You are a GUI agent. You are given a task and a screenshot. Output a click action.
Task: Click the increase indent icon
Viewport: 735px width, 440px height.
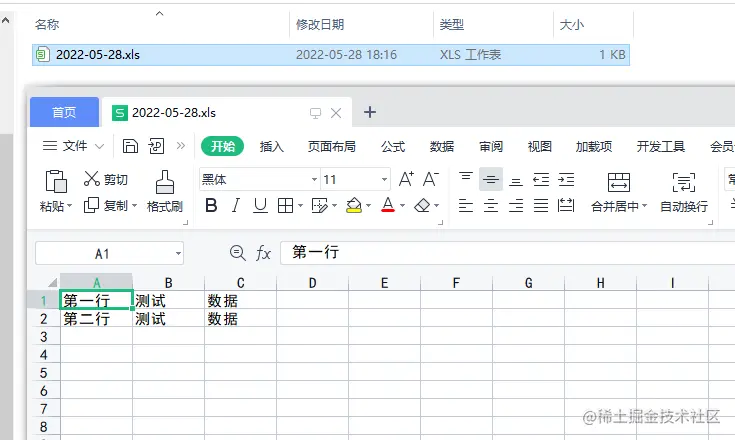(x=566, y=179)
